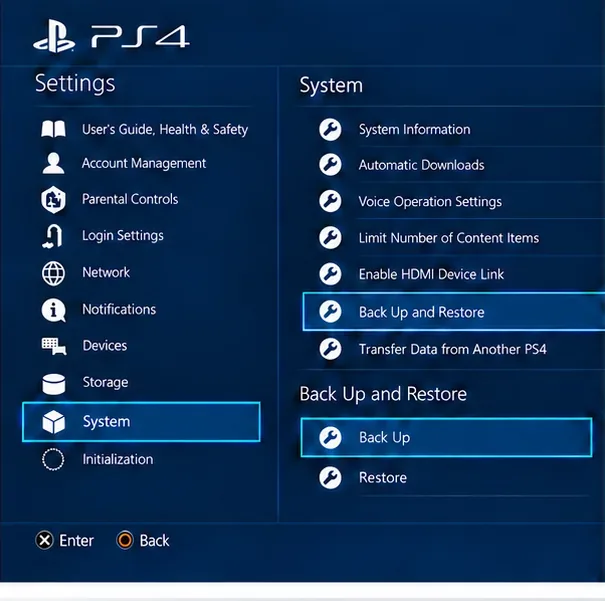Open Voice Operation Settings

430,202
